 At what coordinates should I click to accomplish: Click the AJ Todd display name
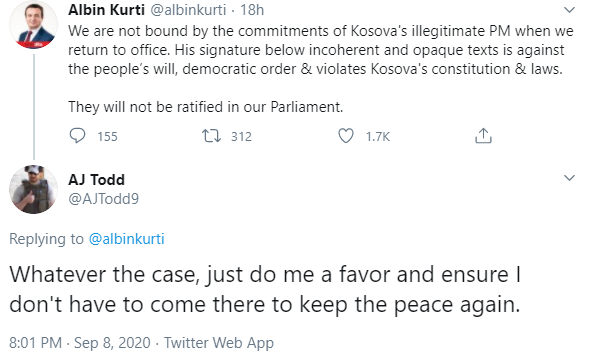coord(96,180)
